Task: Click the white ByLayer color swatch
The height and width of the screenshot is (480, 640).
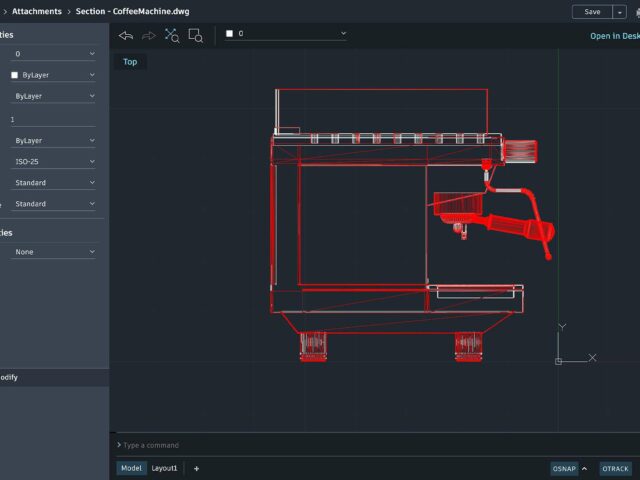Action: tap(14, 75)
